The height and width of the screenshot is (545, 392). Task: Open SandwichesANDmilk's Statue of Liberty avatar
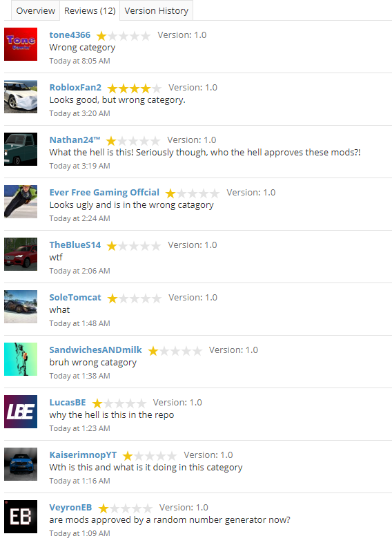click(x=21, y=359)
